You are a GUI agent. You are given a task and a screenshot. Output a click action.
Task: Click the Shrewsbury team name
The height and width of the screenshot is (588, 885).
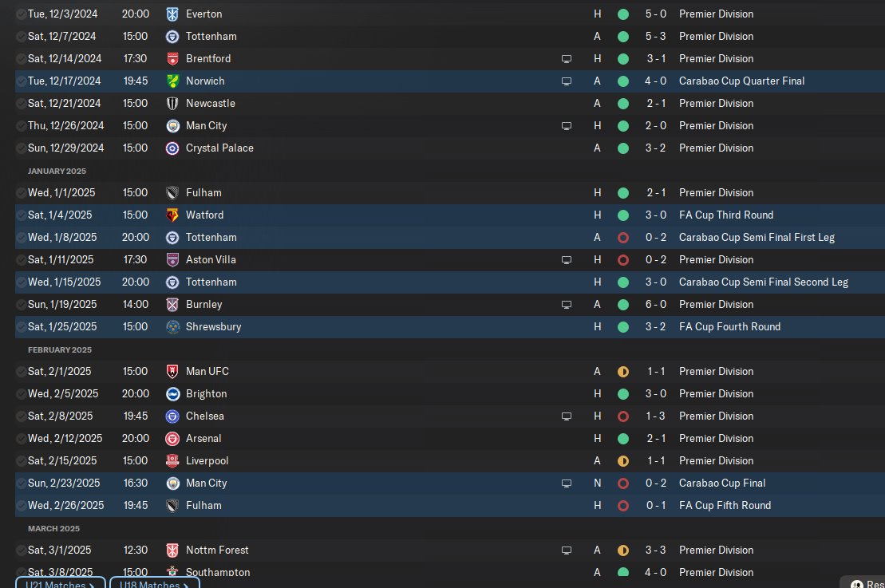[x=213, y=327]
